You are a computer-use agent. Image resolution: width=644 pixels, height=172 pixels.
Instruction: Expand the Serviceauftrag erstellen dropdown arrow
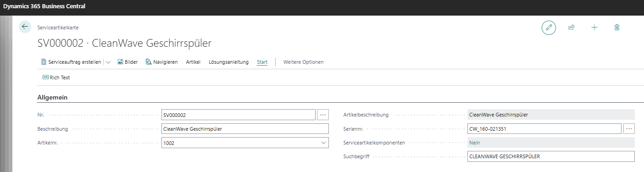click(x=108, y=62)
